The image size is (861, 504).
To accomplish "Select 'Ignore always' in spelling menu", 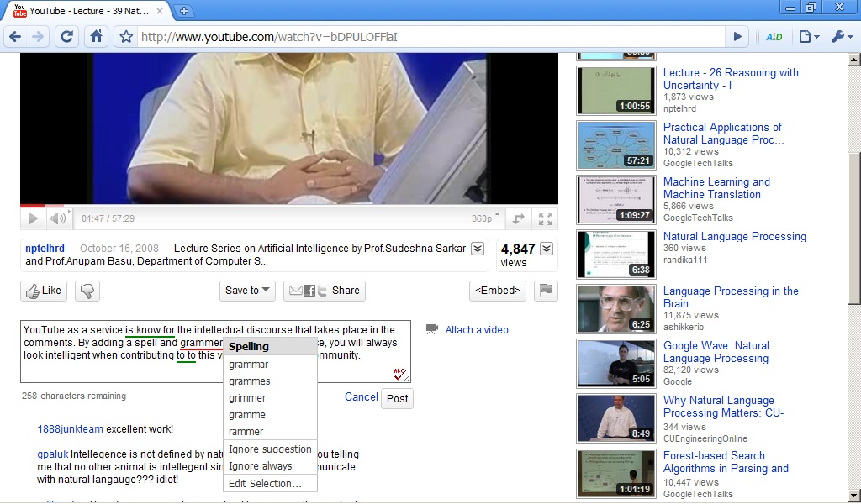I will [x=261, y=466].
